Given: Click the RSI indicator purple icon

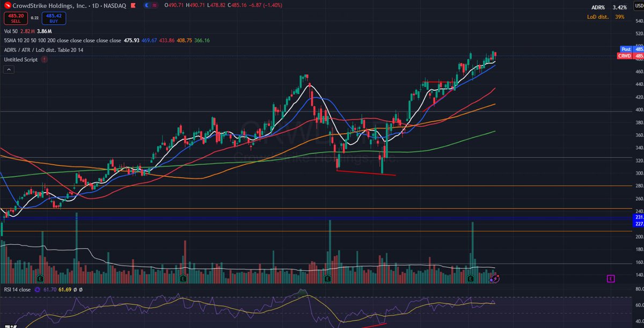Looking at the screenshot, I should tap(38, 289).
